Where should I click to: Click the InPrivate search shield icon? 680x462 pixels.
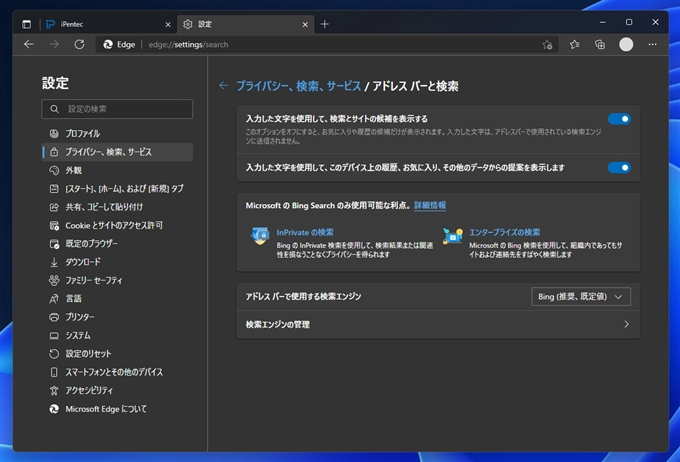tap(260, 236)
